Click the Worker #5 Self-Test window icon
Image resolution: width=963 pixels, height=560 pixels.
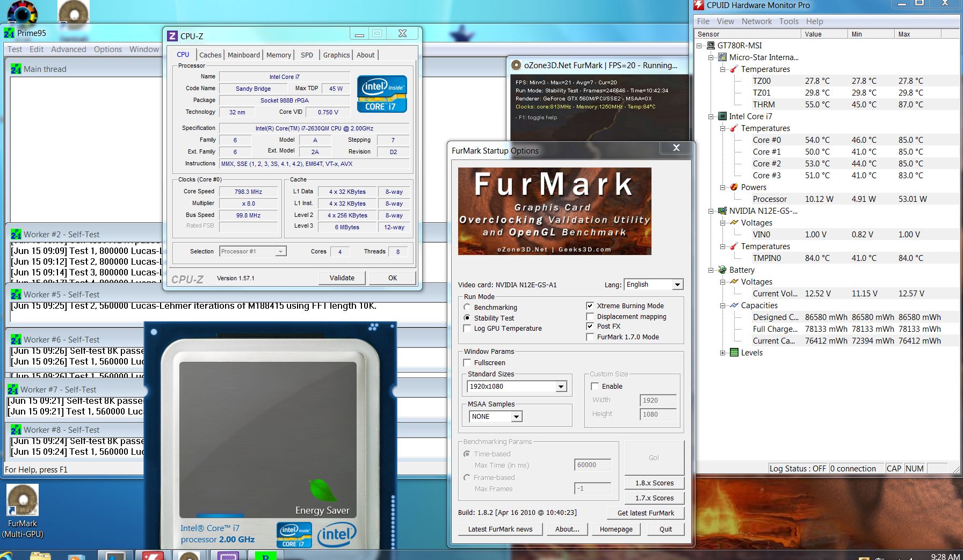[x=16, y=295]
